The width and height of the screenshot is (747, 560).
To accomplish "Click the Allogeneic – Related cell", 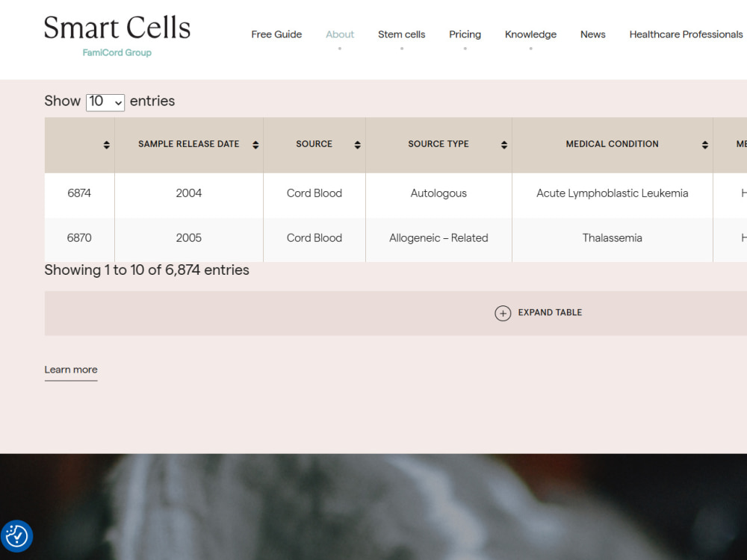I will 438,238.
